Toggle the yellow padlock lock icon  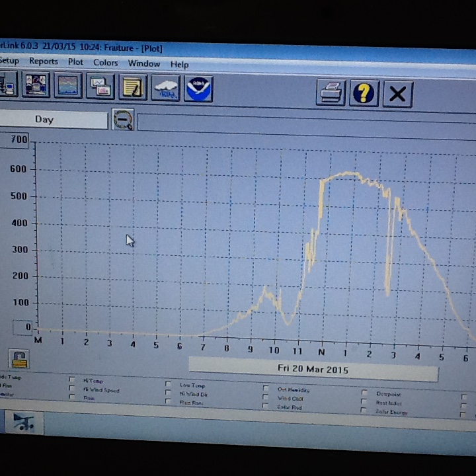[19, 359]
